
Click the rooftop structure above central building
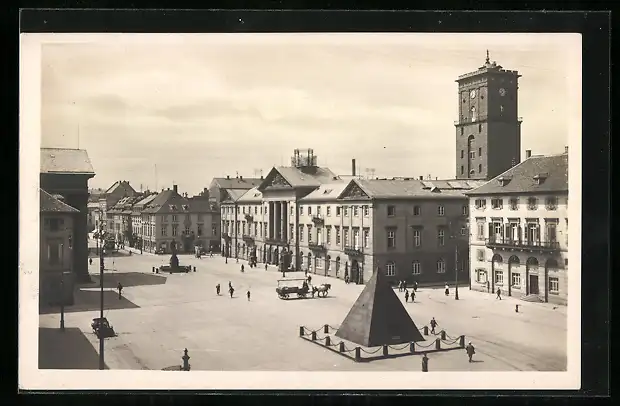[304, 158]
